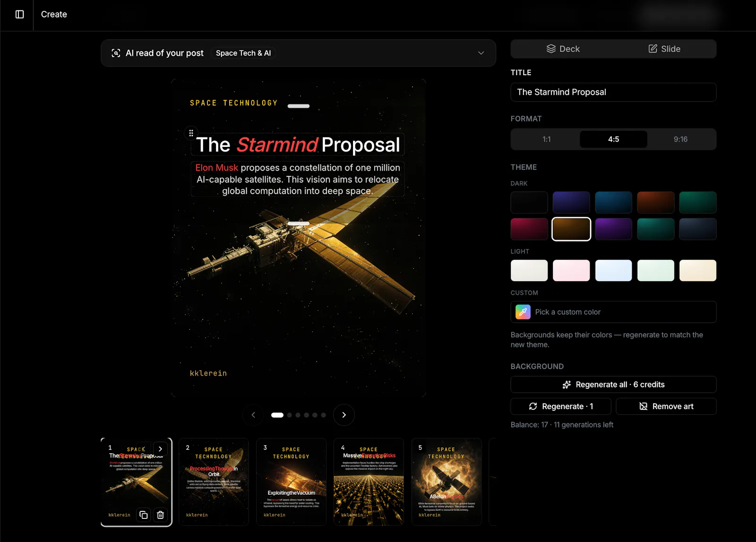Click the SPACE TECHNOLOGY label on slide

click(x=234, y=103)
